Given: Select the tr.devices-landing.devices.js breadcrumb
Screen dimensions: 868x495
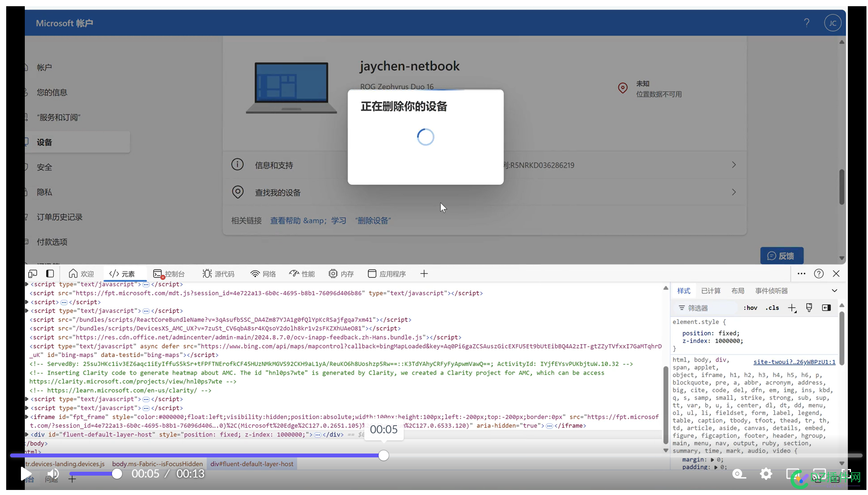Looking at the screenshot, I should [x=65, y=464].
